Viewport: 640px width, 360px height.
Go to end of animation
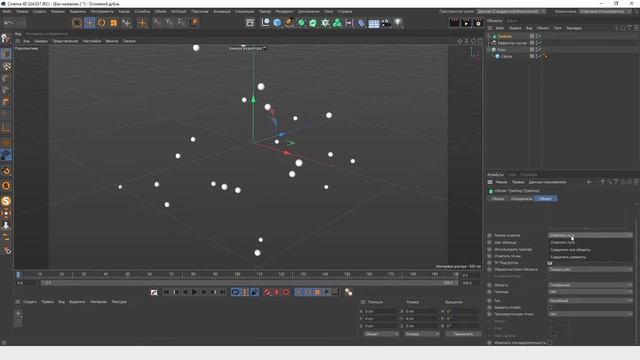pos(222,292)
